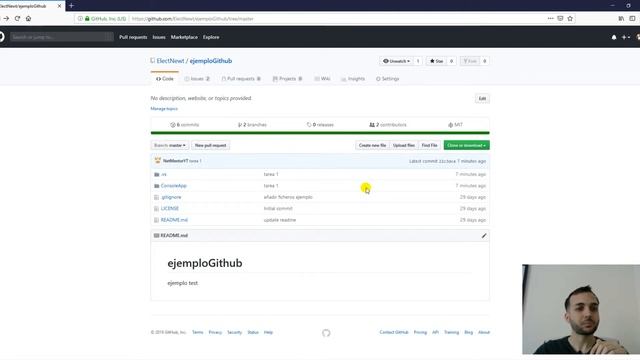Open the ElectNewt owner profile link

coord(170,61)
